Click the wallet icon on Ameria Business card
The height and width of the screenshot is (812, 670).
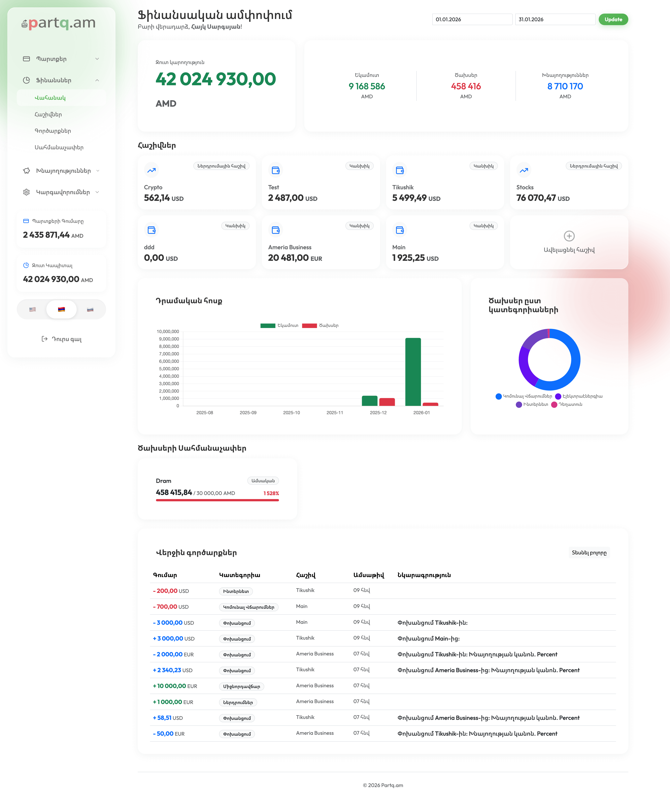click(x=276, y=230)
